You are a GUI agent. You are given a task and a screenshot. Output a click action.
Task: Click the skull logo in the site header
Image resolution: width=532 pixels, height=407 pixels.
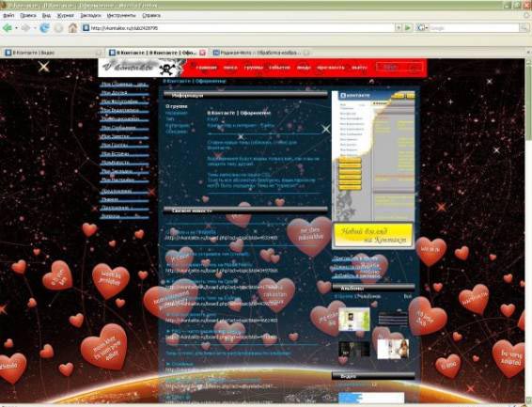pos(167,70)
